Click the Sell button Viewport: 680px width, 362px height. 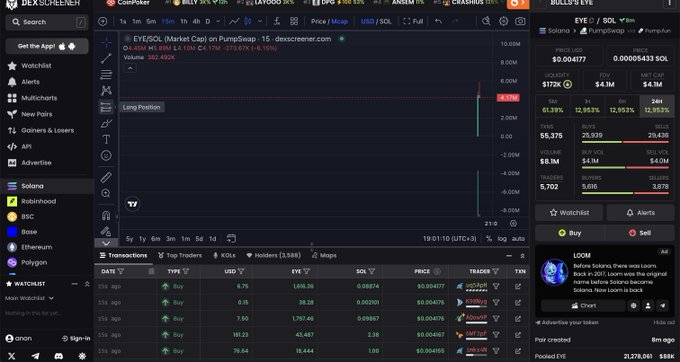click(x=640, y=233)
